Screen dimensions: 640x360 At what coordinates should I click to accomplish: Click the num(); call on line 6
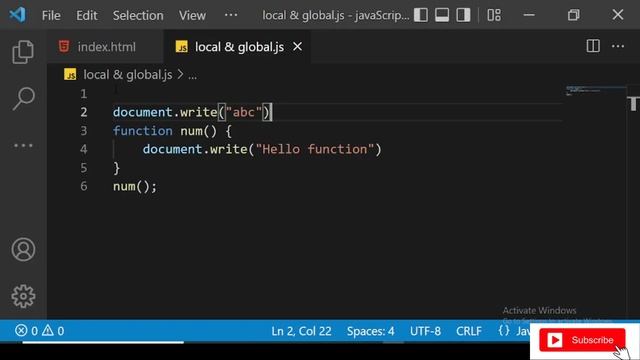tap(135, 187)
